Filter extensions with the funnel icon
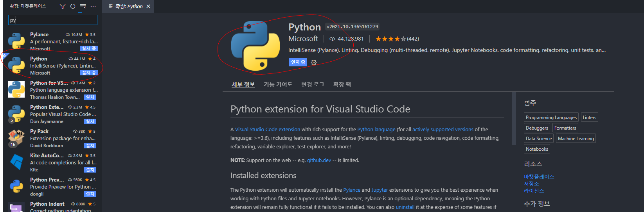The image size is (644, 212). pos(63,6)
